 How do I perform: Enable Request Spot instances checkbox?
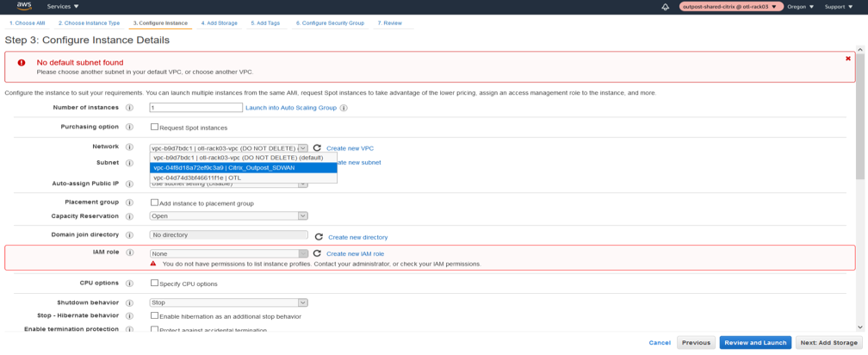coord(154,127)
